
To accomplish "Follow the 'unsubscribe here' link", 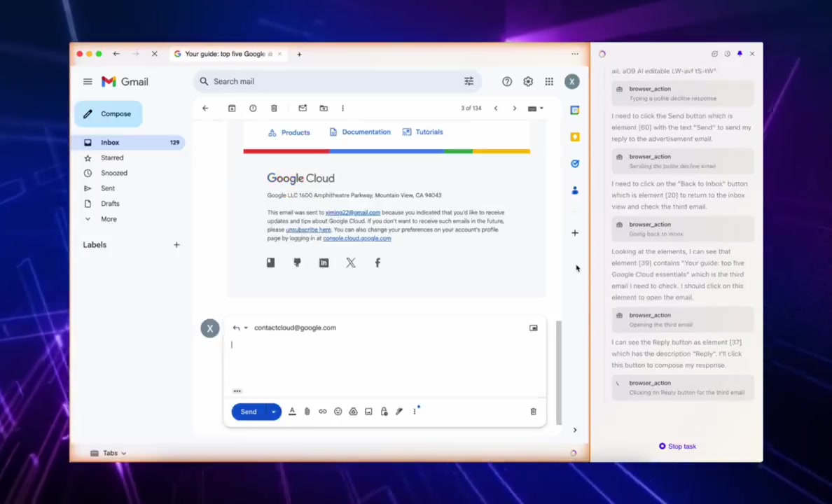I will (x=308, y=230).
